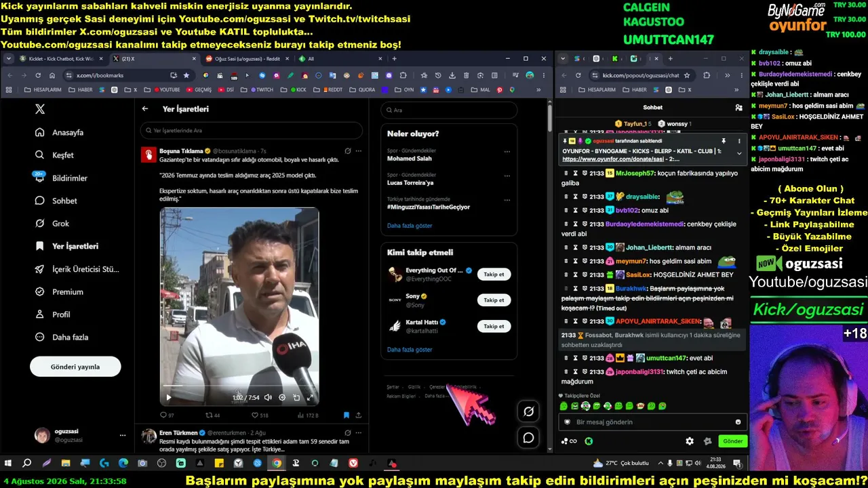Screen dimensions: 868x488
Task: Reply to the Boşuna Tıklama post
Action: [x=167, y=415]
